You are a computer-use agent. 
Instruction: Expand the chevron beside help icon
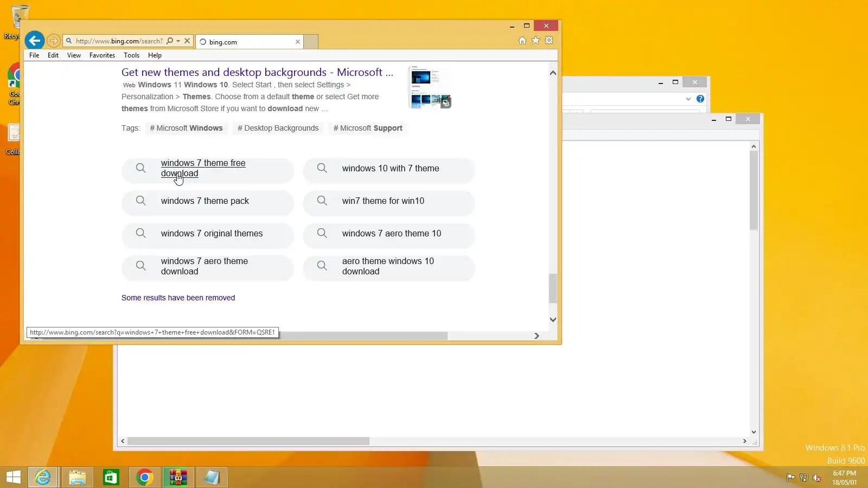pos(688,99)
